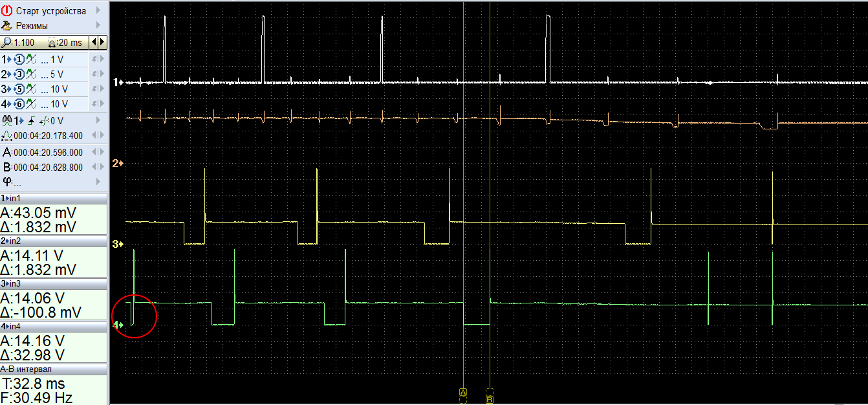Click the cursor A marker at bottom
Screen dimensions: 868x405
(463, 392)
